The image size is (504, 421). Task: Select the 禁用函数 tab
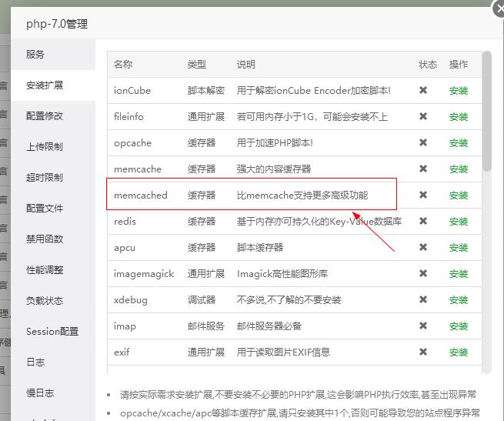point(45,239)
